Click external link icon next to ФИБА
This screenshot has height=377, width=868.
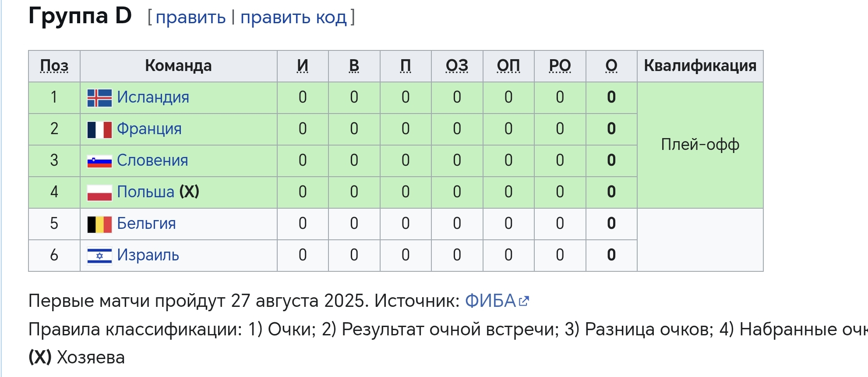524,301
